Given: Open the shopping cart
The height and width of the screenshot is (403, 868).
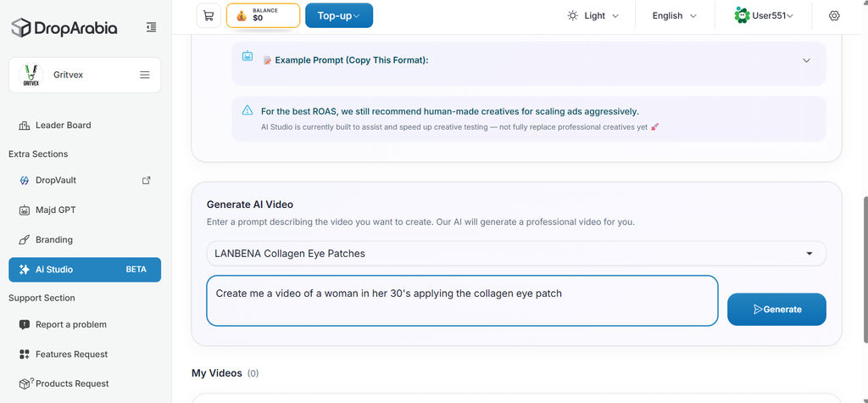Looking at the screenshot, I should [209, 15].
